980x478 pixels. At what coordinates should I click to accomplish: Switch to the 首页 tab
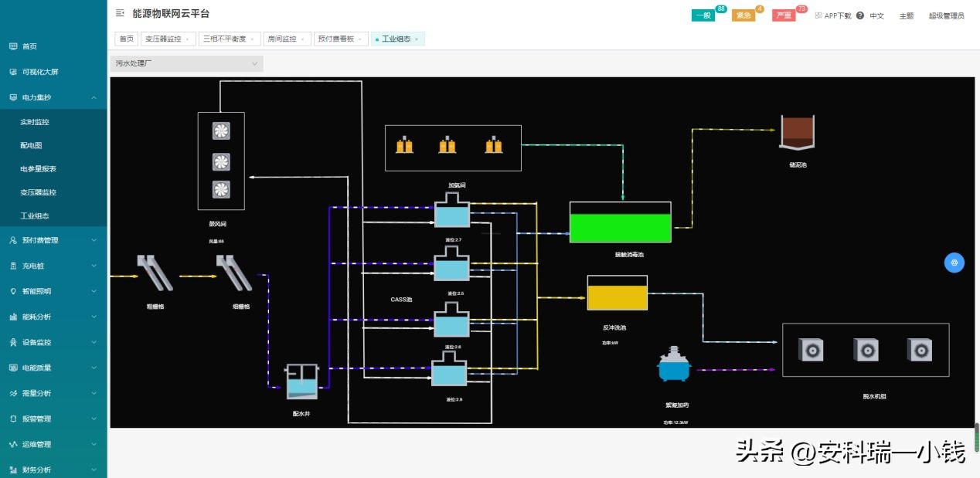[125, 39]
